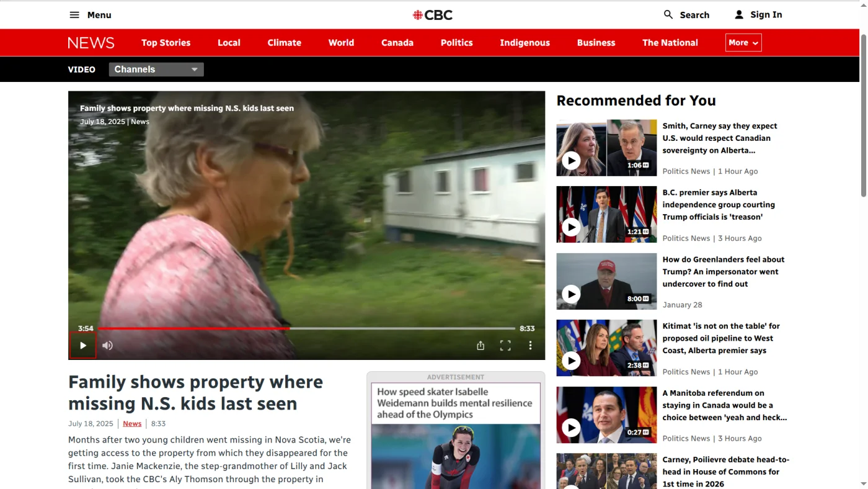
Task: Open the Politics tab
Action: (457, 43)
